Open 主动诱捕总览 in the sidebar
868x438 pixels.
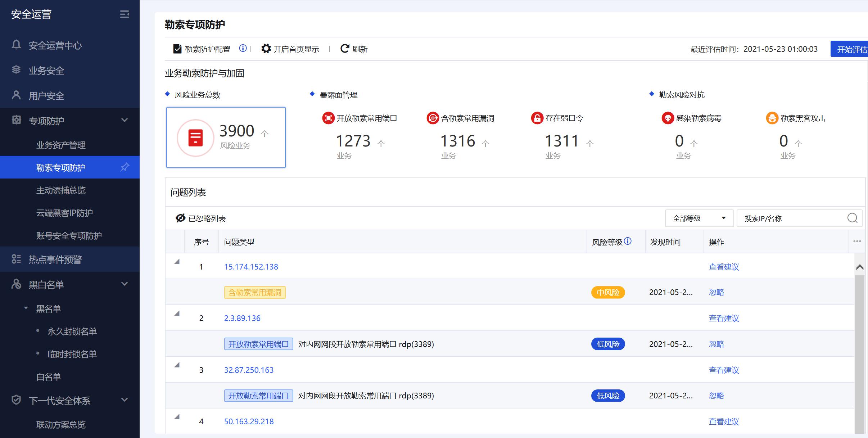[61, 190]
